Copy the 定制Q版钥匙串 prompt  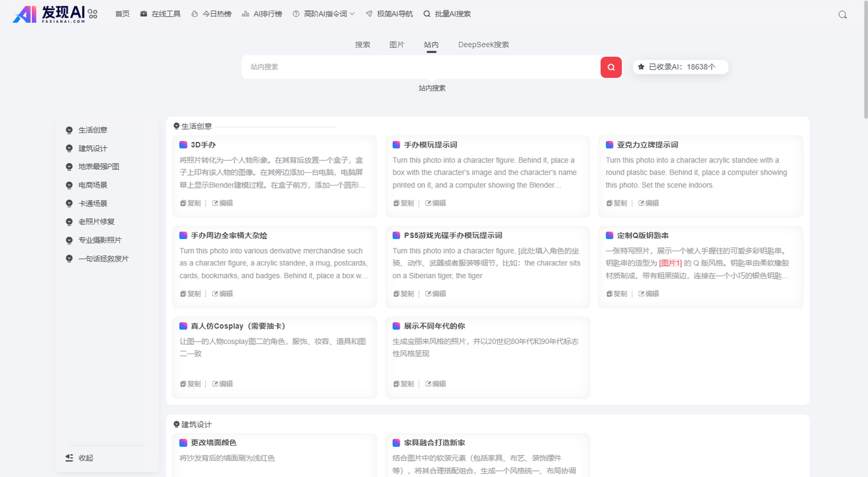tap(617, 294)
